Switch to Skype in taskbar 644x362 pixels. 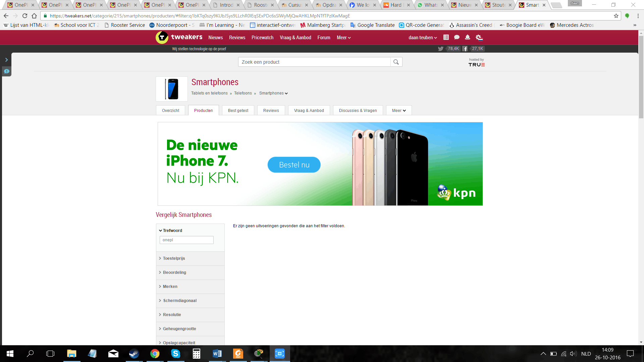coord(175,354)
